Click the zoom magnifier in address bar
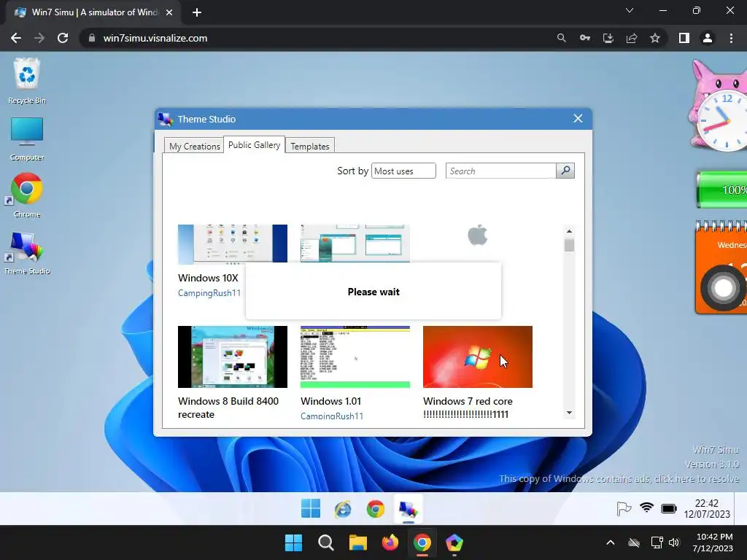747x560 pixels. click(562, 38)
